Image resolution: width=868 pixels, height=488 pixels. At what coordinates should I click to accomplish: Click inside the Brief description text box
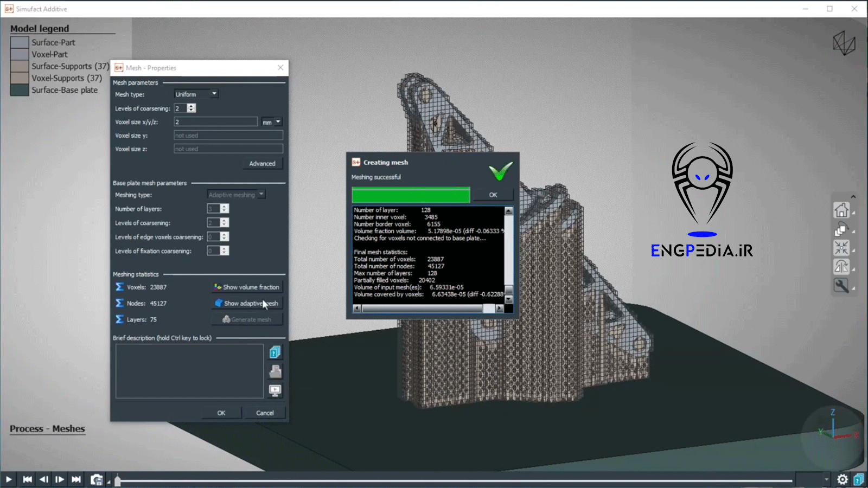pyautogui.click(x=189, y=371)
